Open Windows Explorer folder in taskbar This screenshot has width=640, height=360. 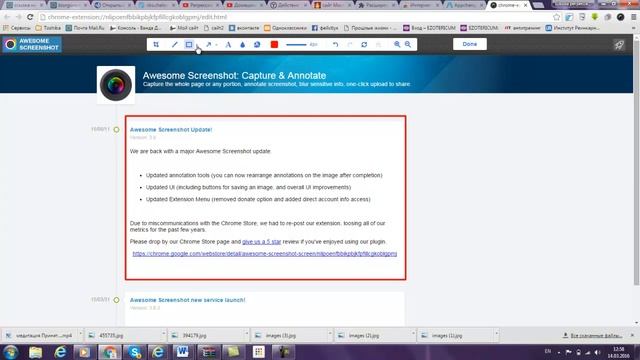pos(36,352)
